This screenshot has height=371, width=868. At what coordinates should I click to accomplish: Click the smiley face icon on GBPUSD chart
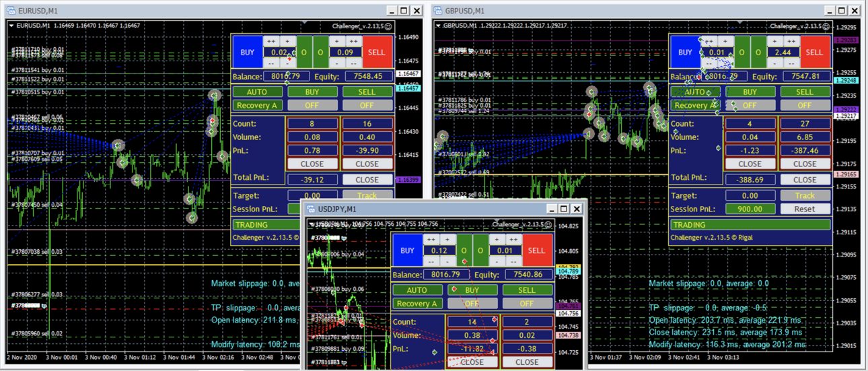coord(826,26)
